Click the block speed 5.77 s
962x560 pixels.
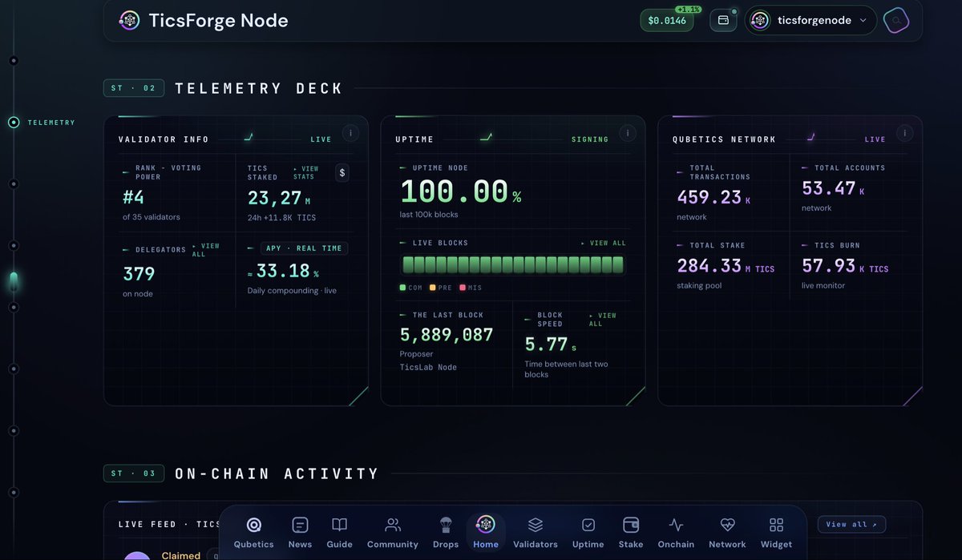[x=551, y=344]
